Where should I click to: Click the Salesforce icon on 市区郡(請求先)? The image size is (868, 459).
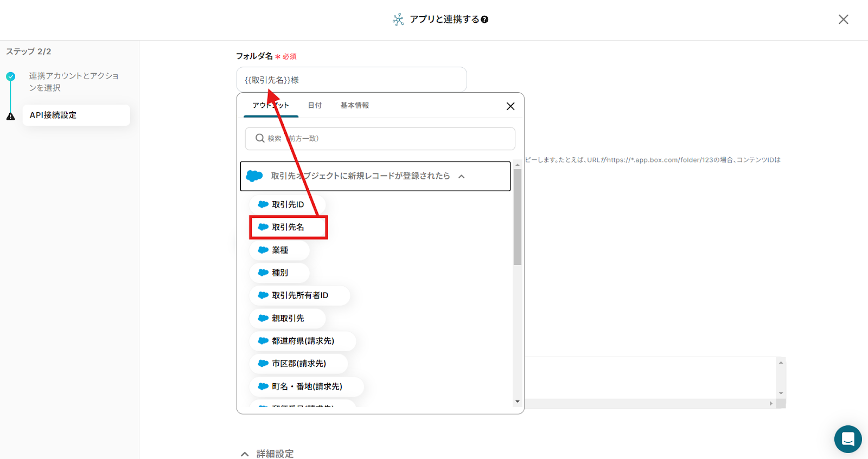click(263, 364)
